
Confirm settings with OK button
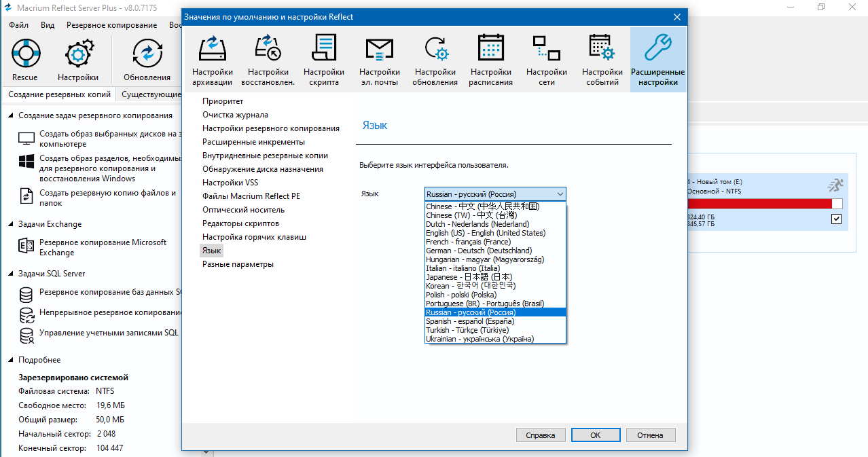(x=595, y=435)
